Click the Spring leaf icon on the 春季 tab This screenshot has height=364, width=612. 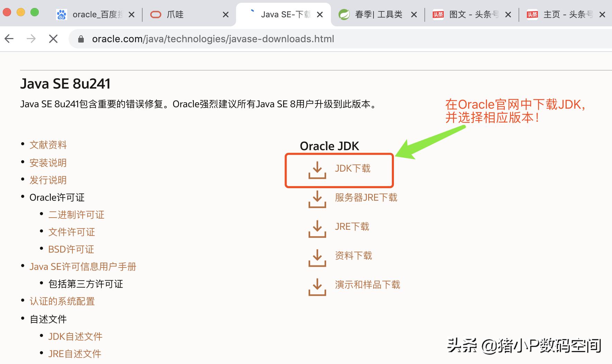[x=344, y=14]
